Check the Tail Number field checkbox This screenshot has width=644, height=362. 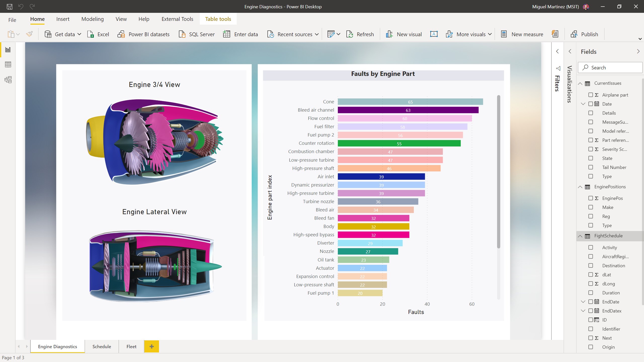pos(591,167)
